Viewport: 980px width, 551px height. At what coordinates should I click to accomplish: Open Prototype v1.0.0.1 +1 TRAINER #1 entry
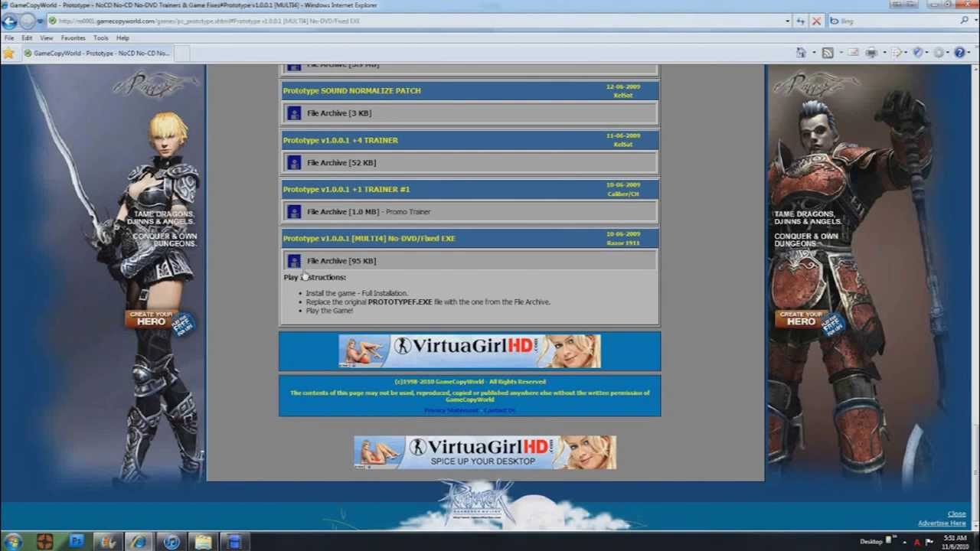tap(346, 189)
